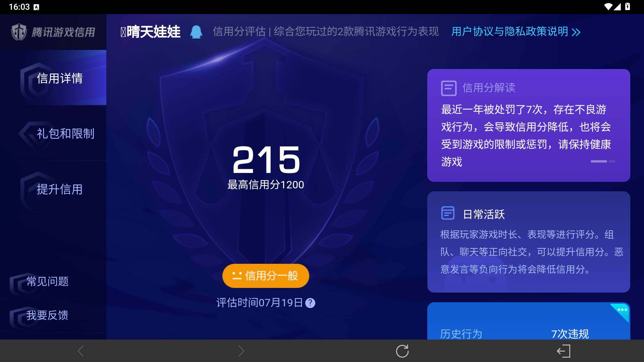Click the 日常活跃 card list icon

(448, 213)
